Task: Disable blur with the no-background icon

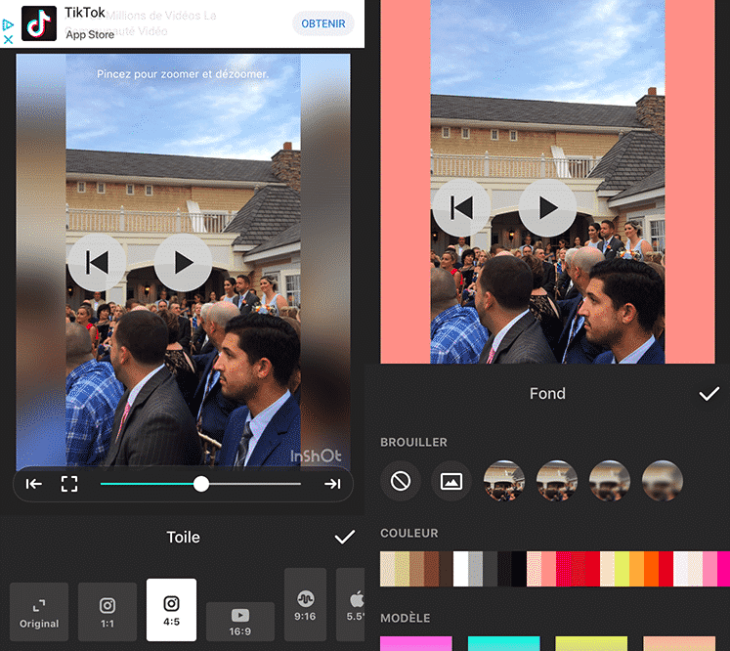Action: (400, 481)
